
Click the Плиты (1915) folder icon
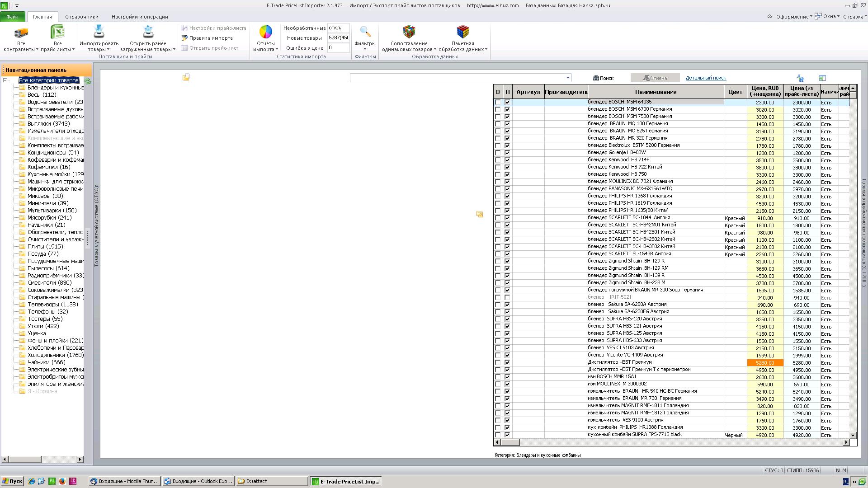coord(22,247)
